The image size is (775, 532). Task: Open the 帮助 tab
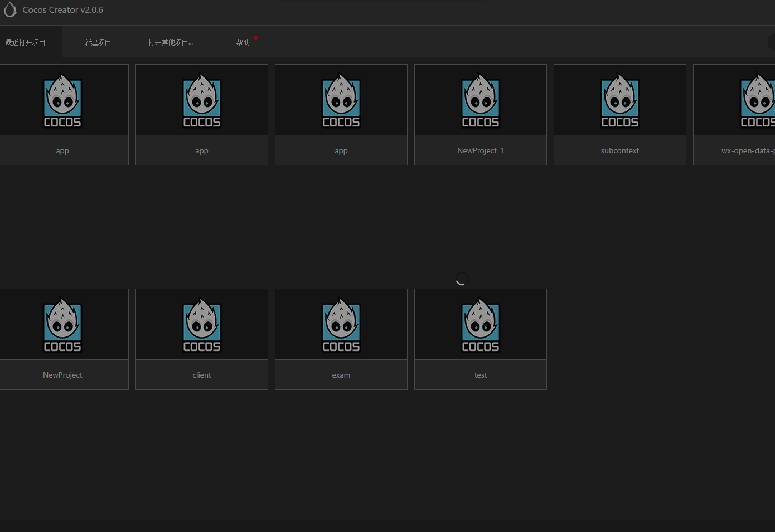pos(243,42)
